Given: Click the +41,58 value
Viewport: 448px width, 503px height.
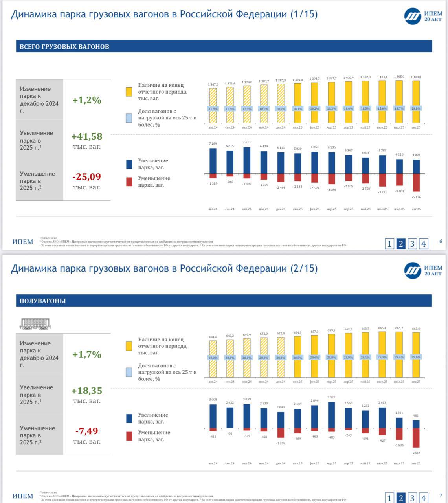Looking at the screenshot, I should [x=87, y=136].
